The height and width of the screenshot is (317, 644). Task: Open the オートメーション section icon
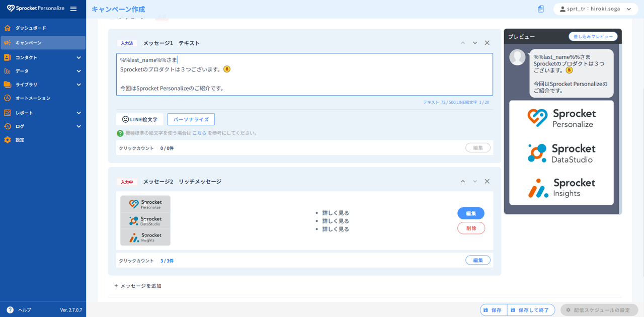click(x=7, y=99)
